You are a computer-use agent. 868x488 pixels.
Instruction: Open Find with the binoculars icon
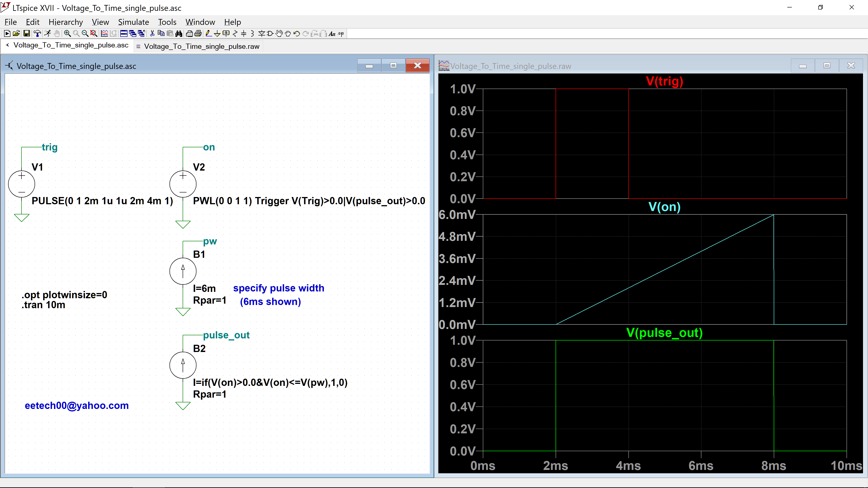[179, 34]
